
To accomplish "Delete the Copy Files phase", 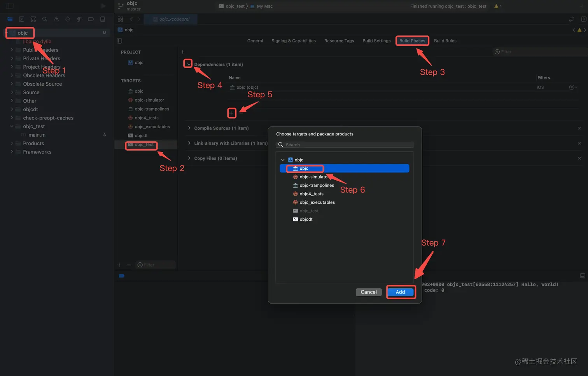I will coord(579,158).
